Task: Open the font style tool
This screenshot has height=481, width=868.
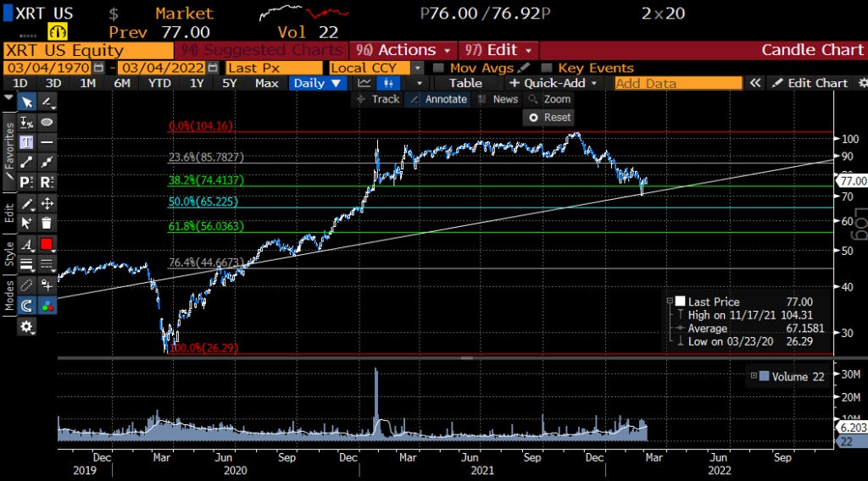Action: [26, 245]
